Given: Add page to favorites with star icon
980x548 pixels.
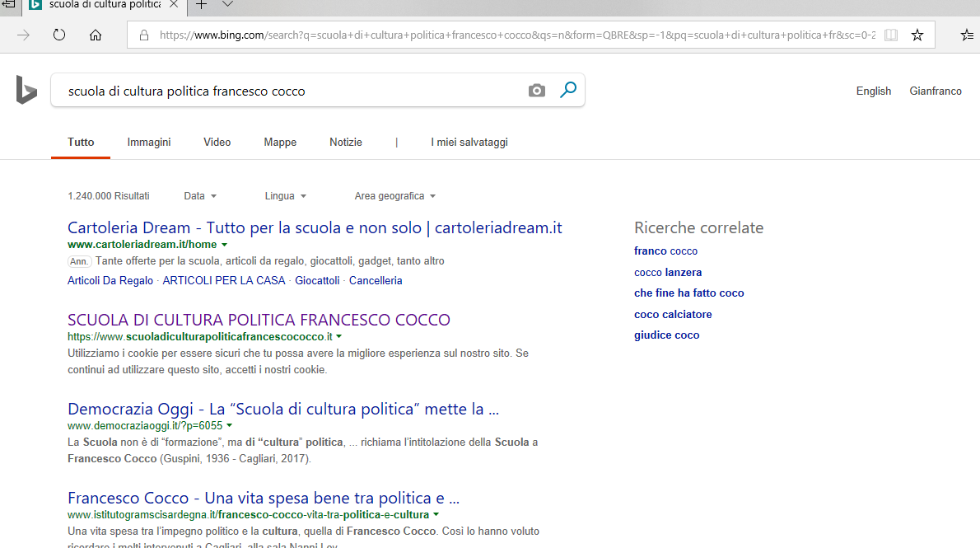Looking at the screenshot, I should tap(917, 35).
